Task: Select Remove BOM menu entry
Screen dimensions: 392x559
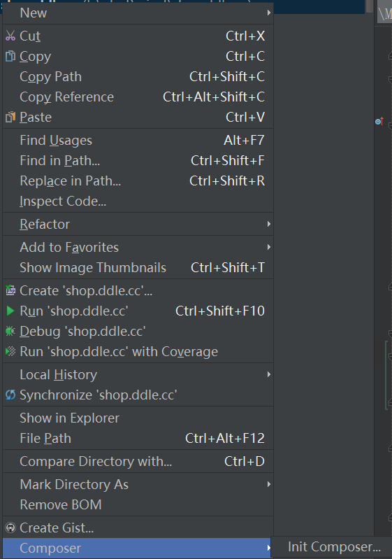Action: [x=138, y=504]
